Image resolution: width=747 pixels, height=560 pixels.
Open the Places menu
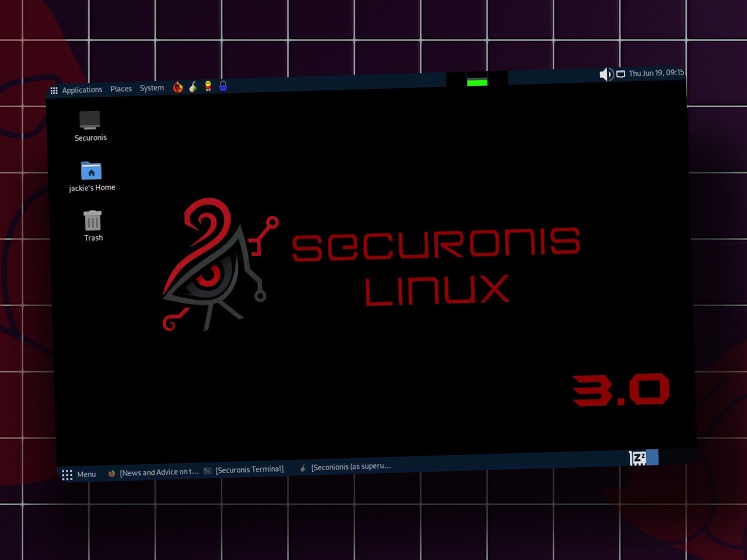click(121, 88)
